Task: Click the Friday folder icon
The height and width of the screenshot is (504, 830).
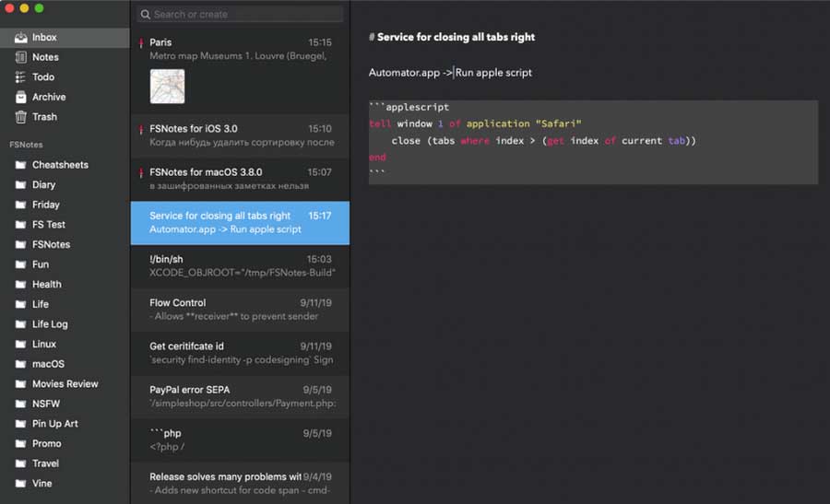Action: tap(20, 205)
